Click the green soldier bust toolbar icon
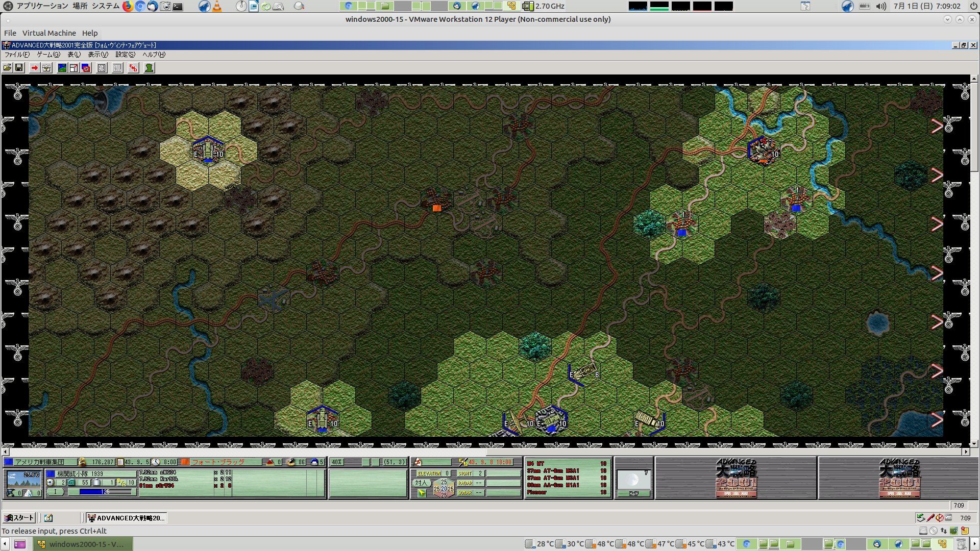Screen dimensions: 980x551 (149, 68)
